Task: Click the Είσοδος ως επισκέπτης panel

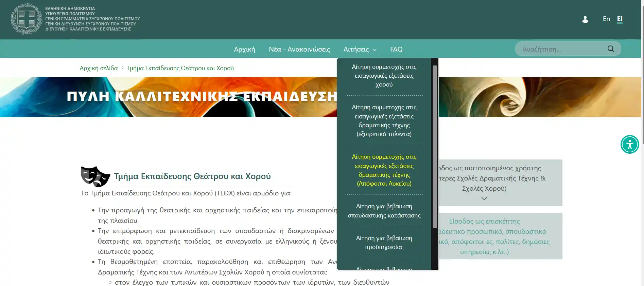Action: [x=500, y=236]
